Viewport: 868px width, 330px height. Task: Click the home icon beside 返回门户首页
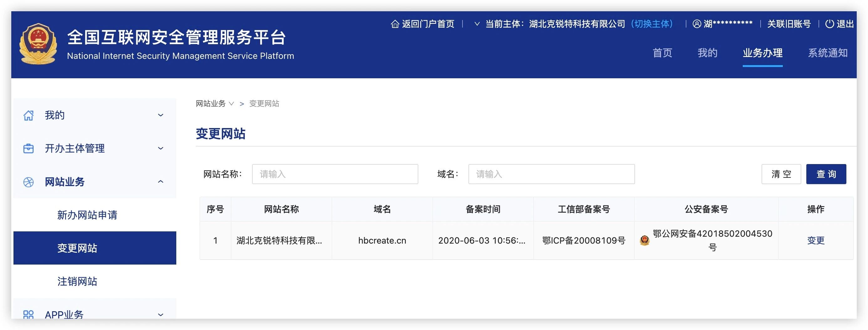click(x=395, y=24)
